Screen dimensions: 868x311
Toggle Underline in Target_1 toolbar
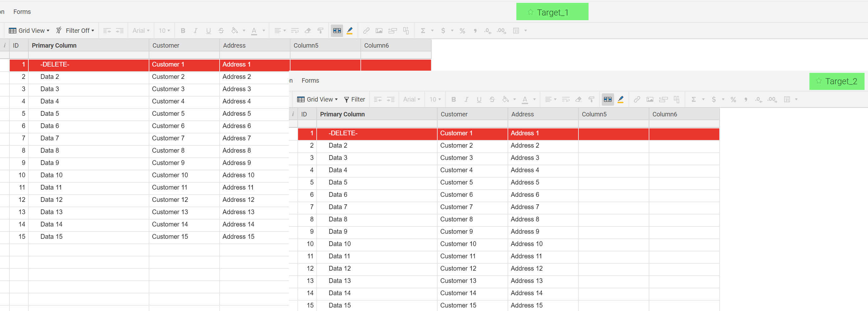[x=208, y=31]
